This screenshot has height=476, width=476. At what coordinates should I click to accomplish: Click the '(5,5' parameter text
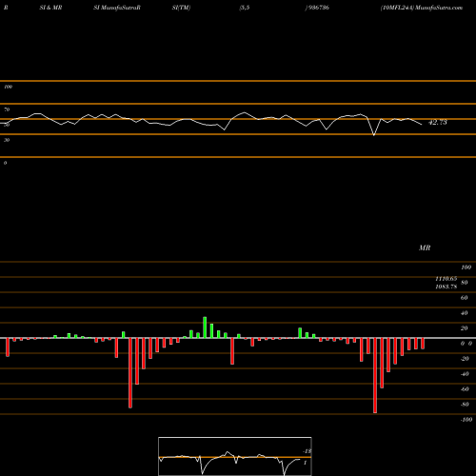pyautogui.click(x=245, y=8)
